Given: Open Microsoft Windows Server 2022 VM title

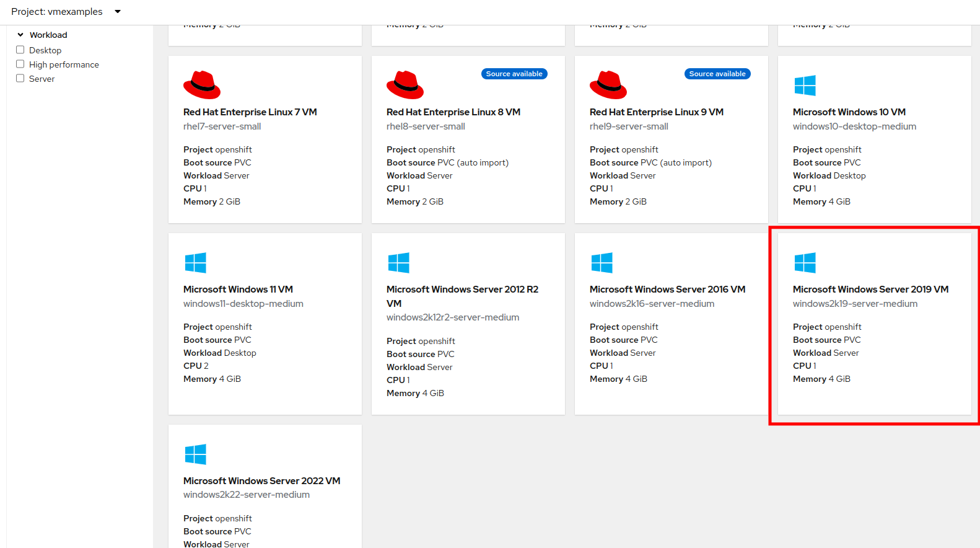Looking at the screenshot, I should pyautogui.click(x=262, y=481).
